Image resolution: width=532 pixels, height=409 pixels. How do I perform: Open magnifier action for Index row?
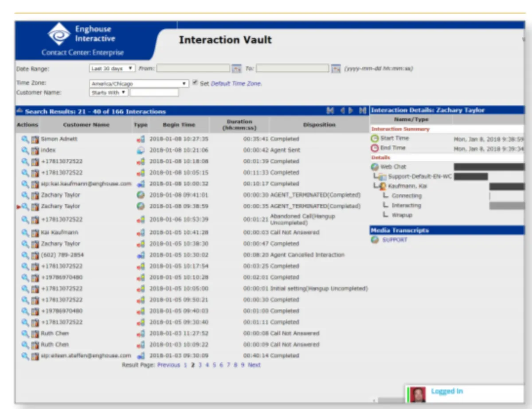point(25,150)
